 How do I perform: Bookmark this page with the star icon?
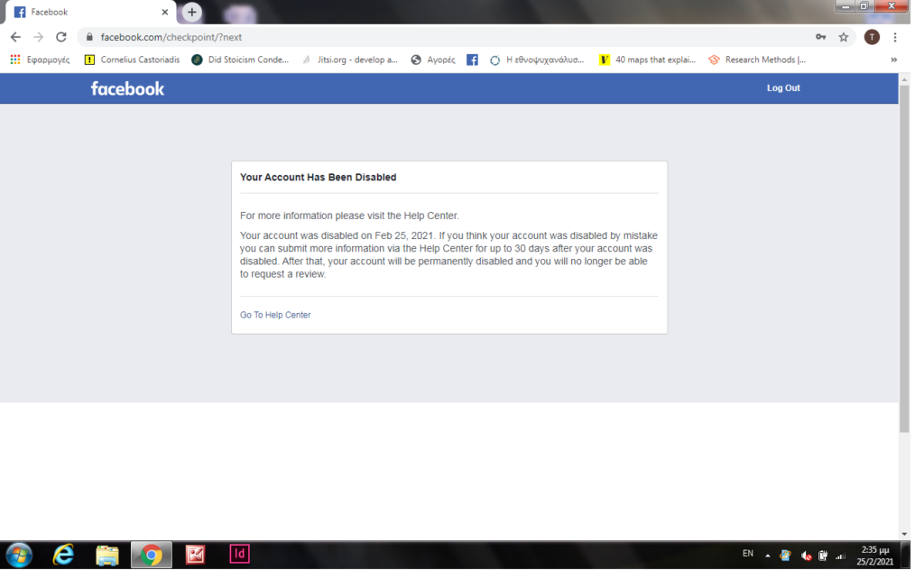(x=844, y=37)
